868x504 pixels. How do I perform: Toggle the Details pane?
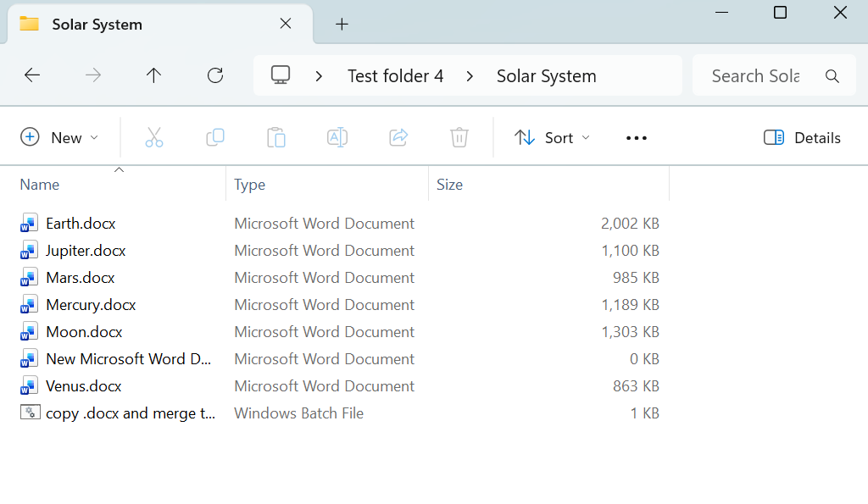click(x=802, y=137)
